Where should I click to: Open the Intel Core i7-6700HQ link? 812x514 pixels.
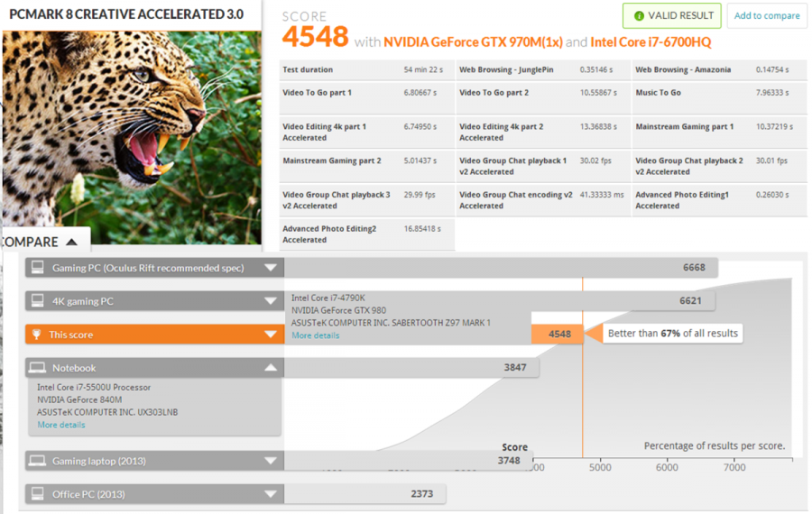click(651, 41)
